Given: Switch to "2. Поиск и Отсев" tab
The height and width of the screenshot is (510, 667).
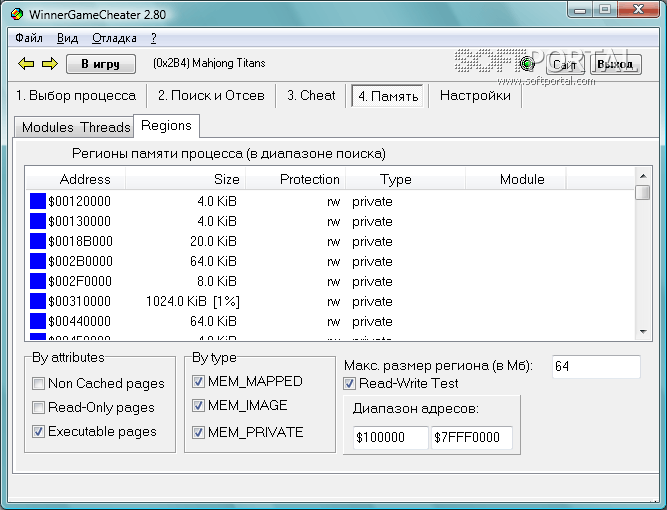Looking at the screenshot, I should click(211, 95).
